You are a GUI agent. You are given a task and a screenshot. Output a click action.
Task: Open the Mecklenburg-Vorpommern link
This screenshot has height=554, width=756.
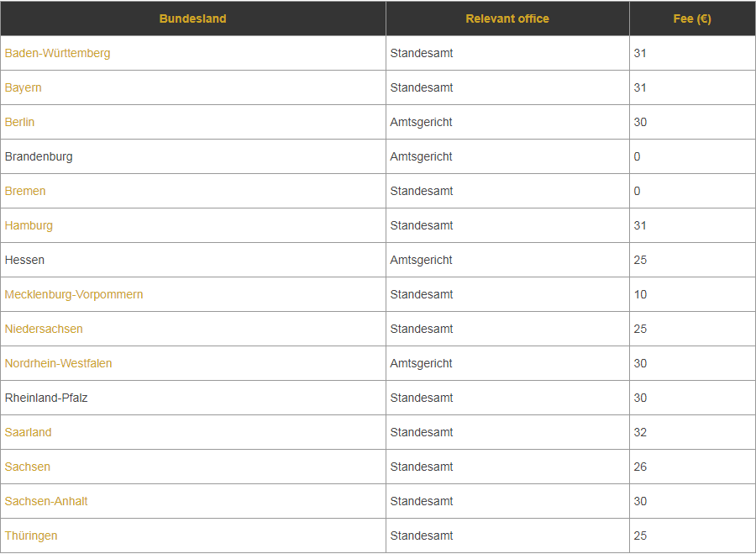[x=74, y=294]
